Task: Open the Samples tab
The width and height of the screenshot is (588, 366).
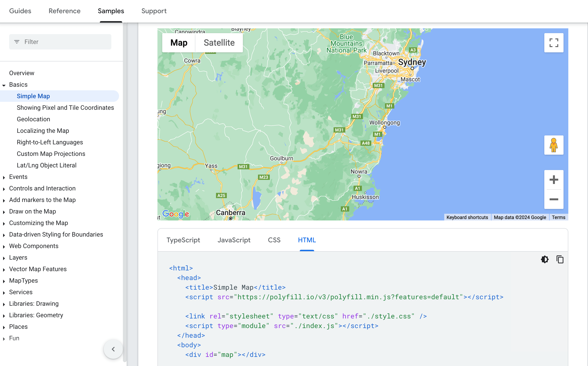Action: point(111,11)
